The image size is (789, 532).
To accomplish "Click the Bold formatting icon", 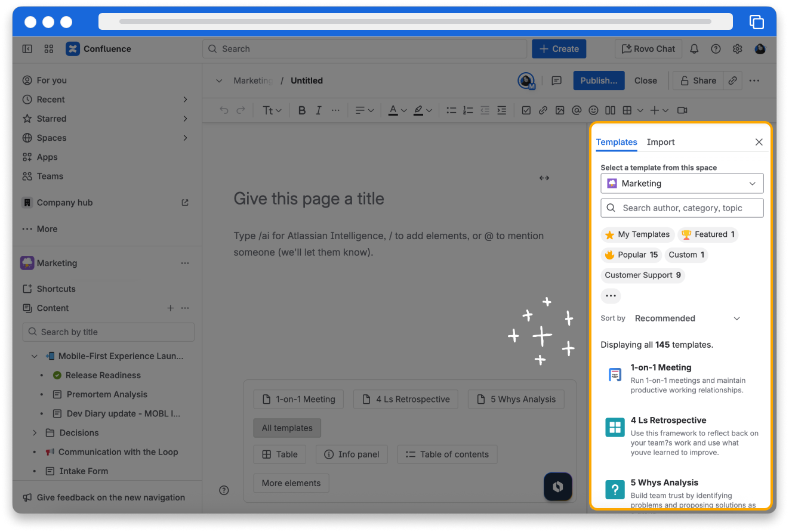I will click(302, 110).
